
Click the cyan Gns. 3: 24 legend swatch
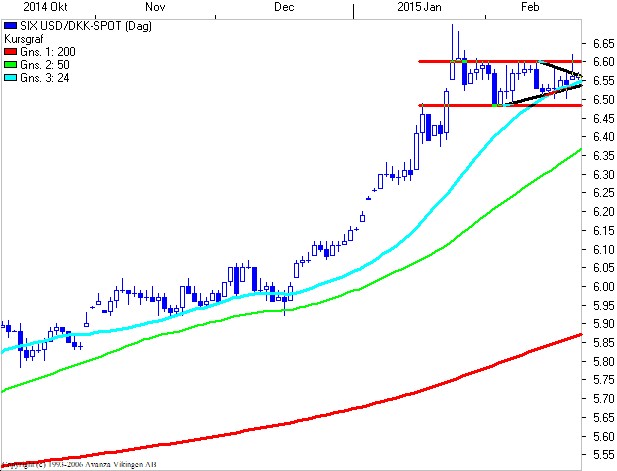[11, 78]
